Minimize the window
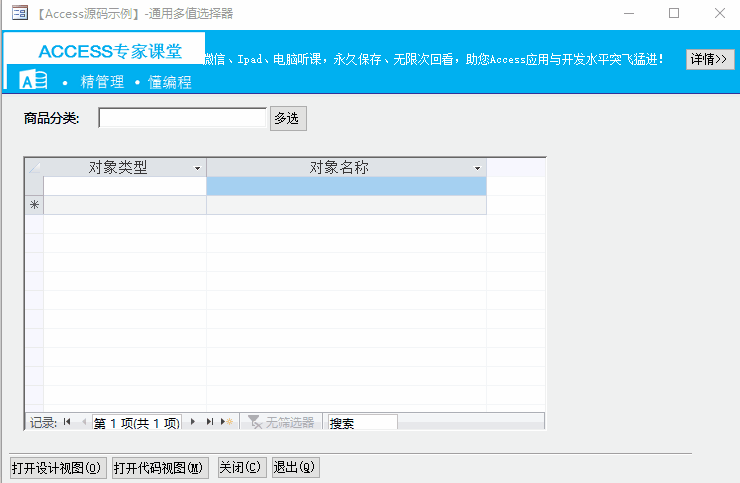This screenshot has height=483, width=740. pos(629,13)
